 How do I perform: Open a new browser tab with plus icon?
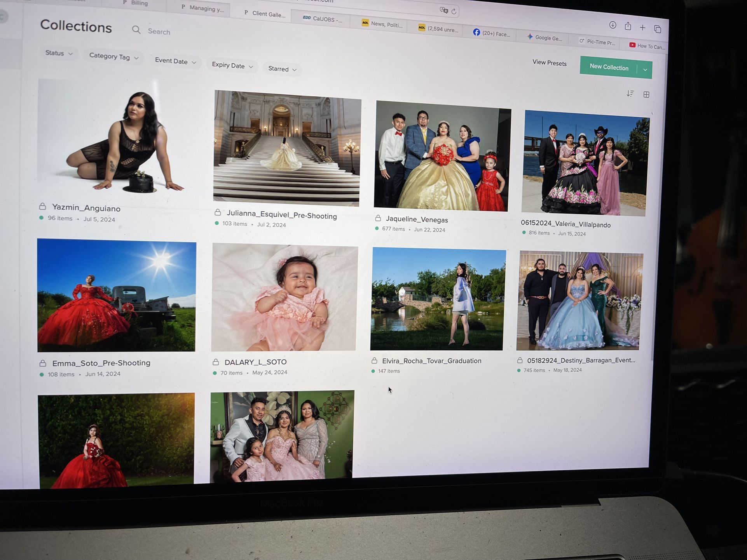(x=642, y=27)
